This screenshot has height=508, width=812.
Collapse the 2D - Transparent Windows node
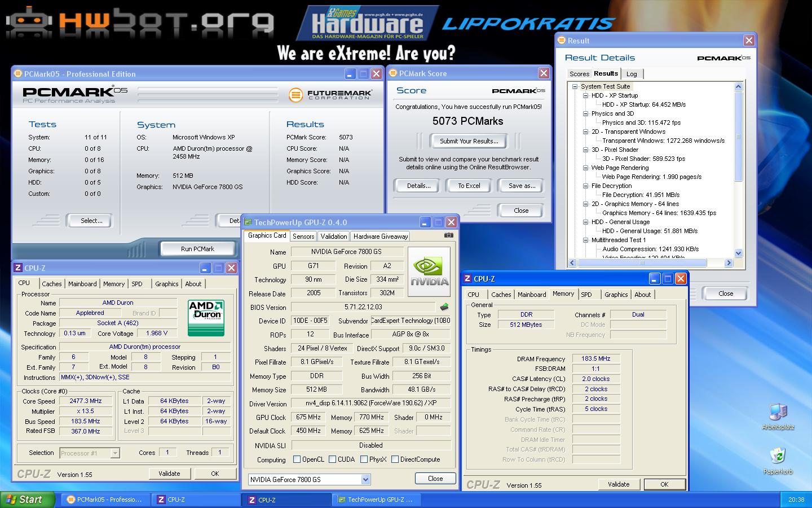click(x=585, y=132)
